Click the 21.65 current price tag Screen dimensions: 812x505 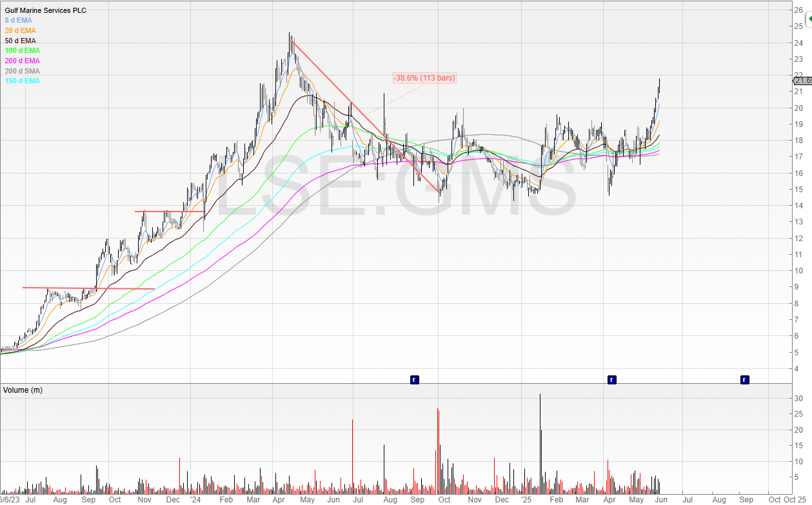pyautogui.click(x=802, y=80)
